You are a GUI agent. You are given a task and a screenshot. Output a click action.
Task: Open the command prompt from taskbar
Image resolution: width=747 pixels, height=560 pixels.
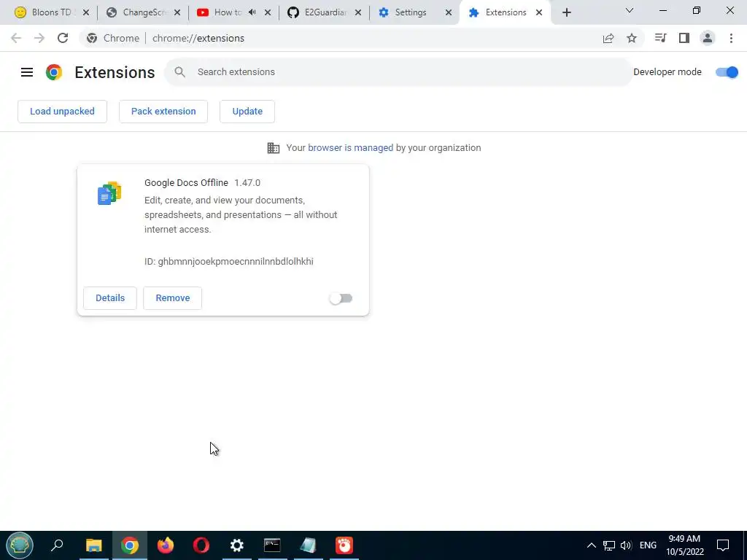(x=272, y=545)
